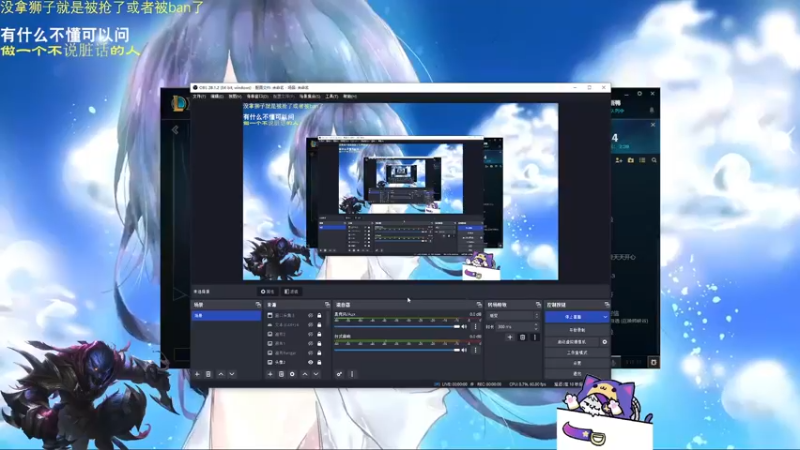Image resolution: width=800 pixels, height=450 pixels.
Task: Add a new source with the plus icon
Action: [x=270, y=374]
